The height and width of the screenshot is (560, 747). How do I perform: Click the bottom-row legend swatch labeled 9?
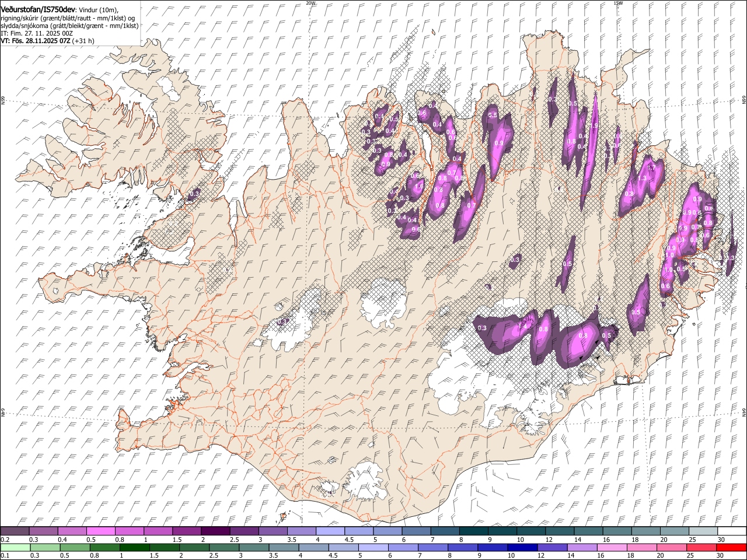492,548
